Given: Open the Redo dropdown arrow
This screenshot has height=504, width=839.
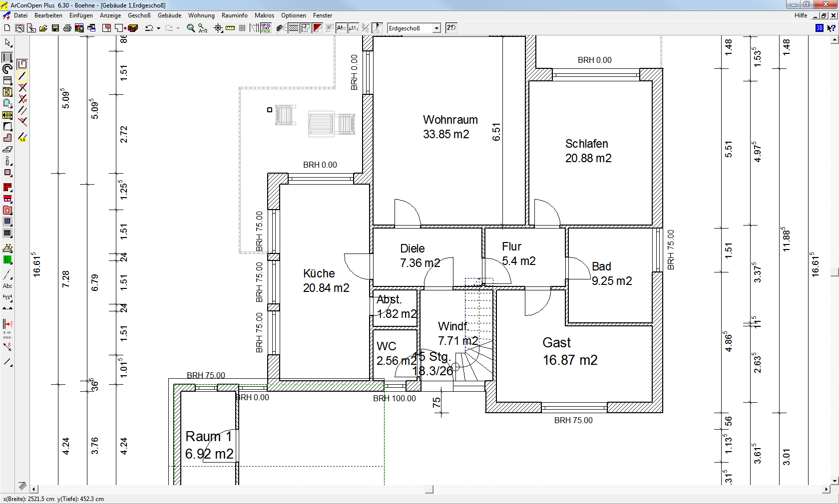Looking at the screenshot, I should [x=178, y=28].
